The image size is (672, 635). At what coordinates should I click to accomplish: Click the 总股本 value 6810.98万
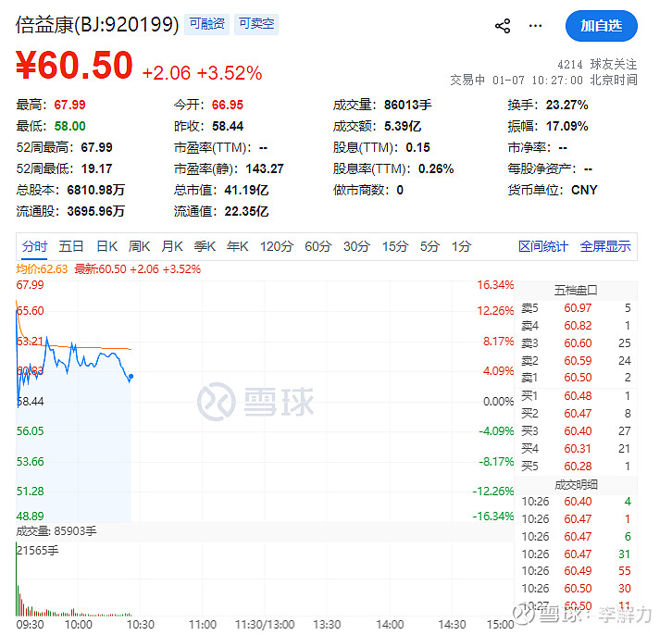click(96, 191)
